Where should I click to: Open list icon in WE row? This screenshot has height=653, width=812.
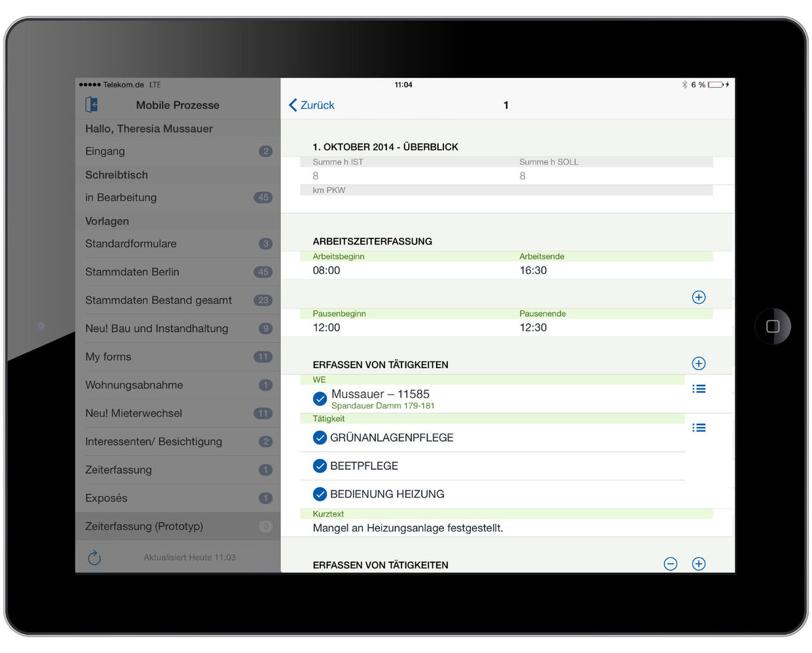(699, 389)
